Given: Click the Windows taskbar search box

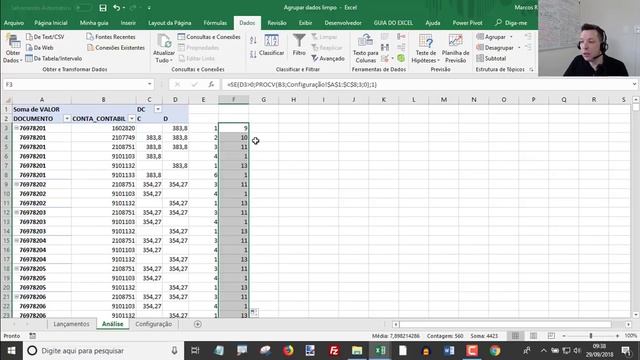Looking at the screenshot, I should [x=103, y=351].
